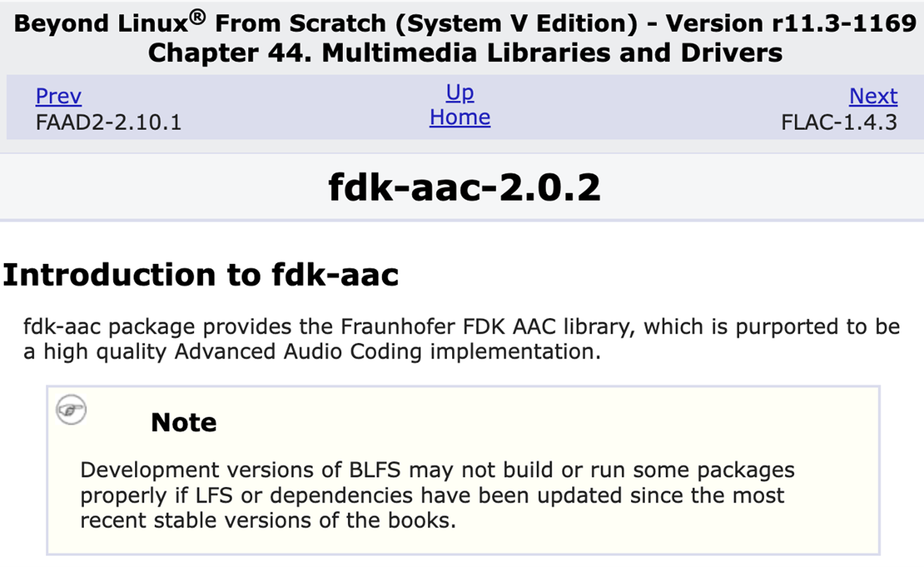
Task: Click the words Advanced Audio Coding implementation
Action: (x=387, y=352)
